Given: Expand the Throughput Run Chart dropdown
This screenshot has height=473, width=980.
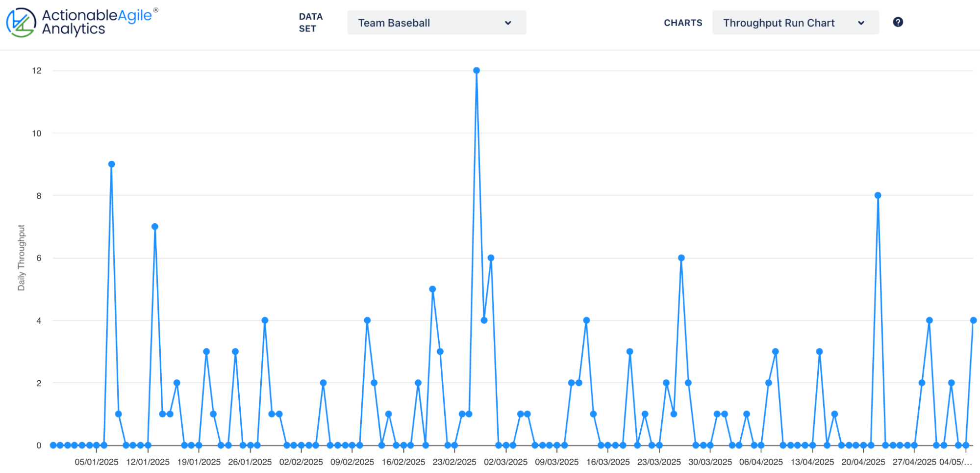Looking at the screenshot, I should [x=795, y=23].
